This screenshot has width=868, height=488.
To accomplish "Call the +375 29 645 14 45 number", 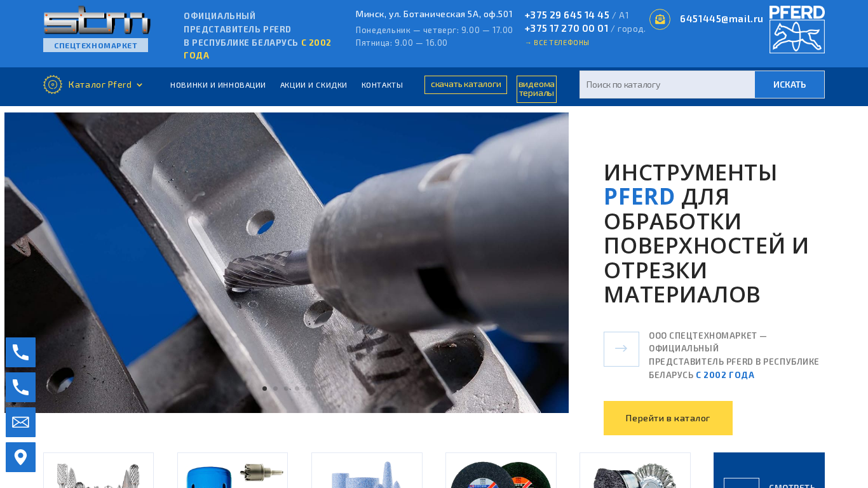I will pos(567,15).
